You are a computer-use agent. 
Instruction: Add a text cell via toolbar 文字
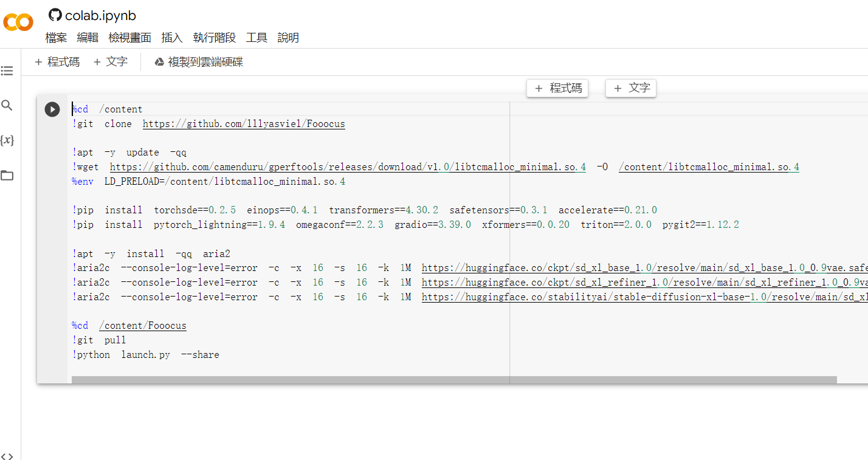[110, 62]
